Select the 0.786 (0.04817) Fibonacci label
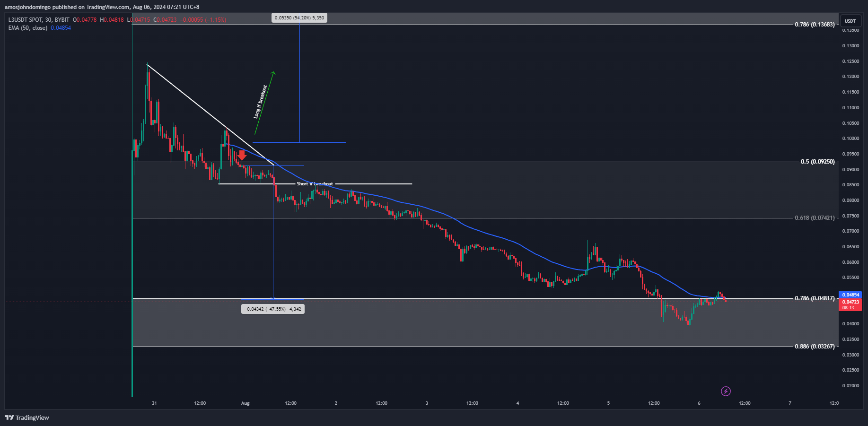This screenshot has width=868, height=426. 815,298
